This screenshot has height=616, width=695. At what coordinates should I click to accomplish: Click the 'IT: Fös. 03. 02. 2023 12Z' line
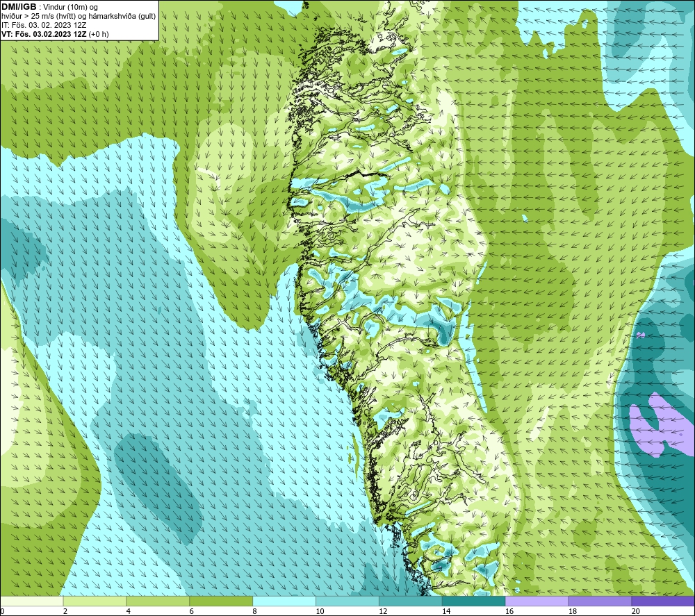point(44,25)
